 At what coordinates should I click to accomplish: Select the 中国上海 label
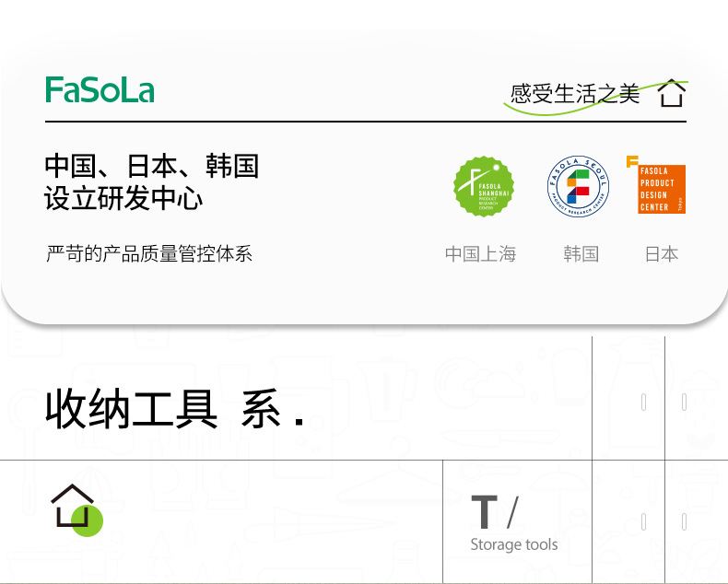pyautogui.click(x=480, y=254)
